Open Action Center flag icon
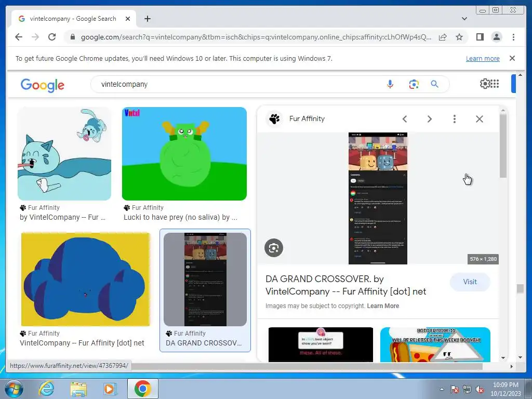This screenshot has height=399, width=532. (455, 389)
